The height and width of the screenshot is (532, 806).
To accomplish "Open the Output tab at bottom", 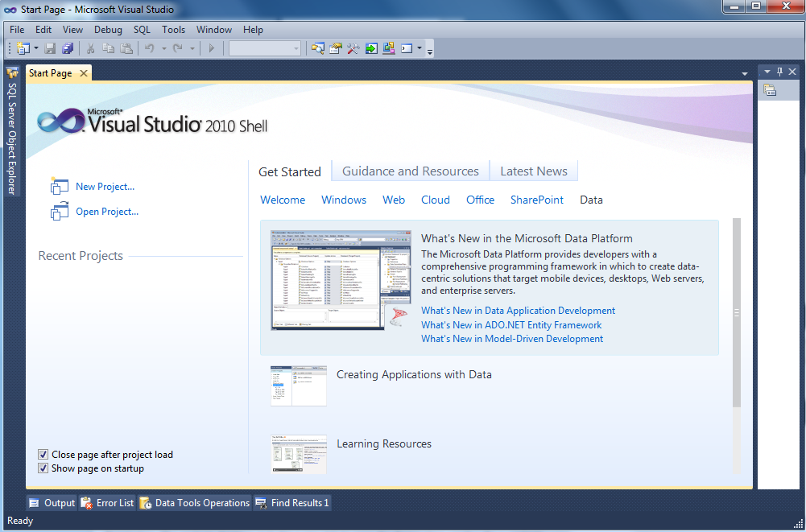I will point(52,503).
